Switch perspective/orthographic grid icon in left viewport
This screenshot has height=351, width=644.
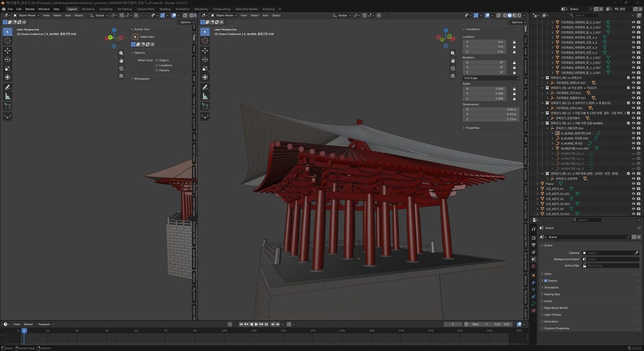(121, 76)
